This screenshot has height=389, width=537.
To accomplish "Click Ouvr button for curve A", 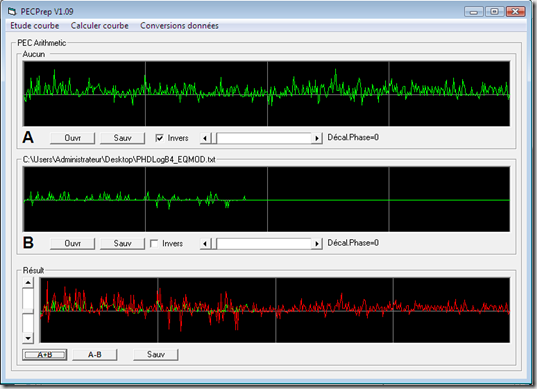I will point(72,138).
